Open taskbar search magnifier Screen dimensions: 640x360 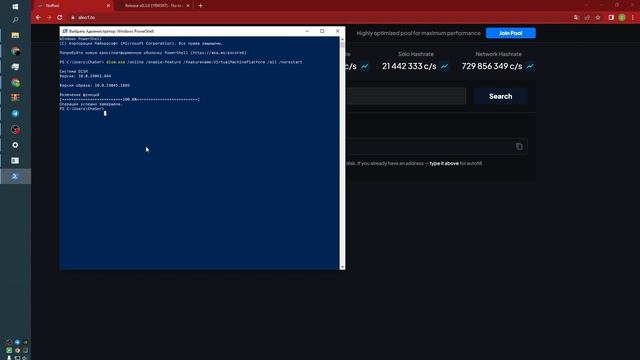pos(15,20)
